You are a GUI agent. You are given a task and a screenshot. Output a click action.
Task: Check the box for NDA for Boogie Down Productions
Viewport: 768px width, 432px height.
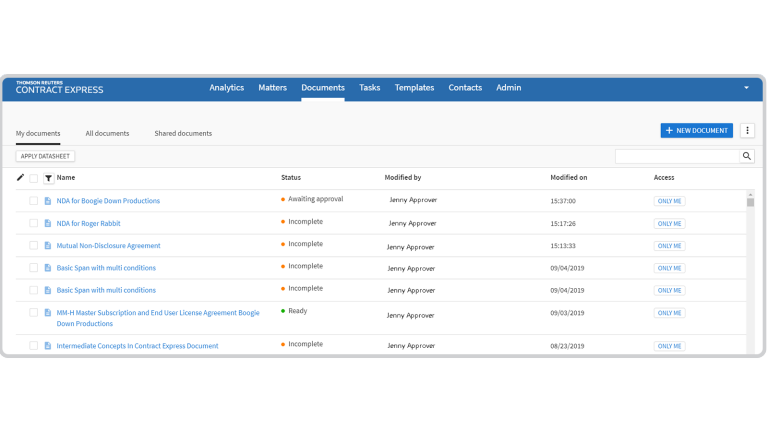[x=33, y=201]
